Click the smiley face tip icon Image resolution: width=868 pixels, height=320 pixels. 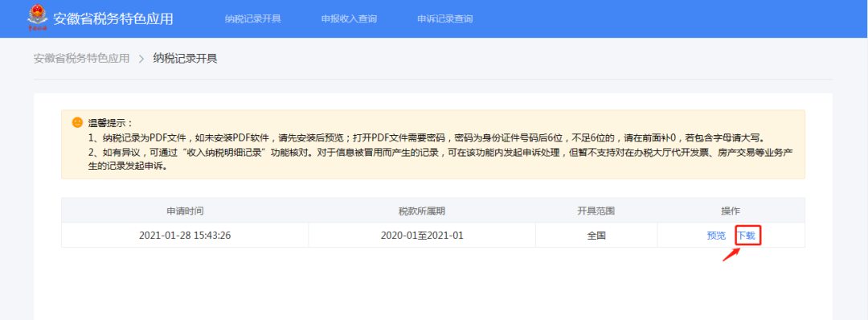pyautogui.click(x=77, y=122)
